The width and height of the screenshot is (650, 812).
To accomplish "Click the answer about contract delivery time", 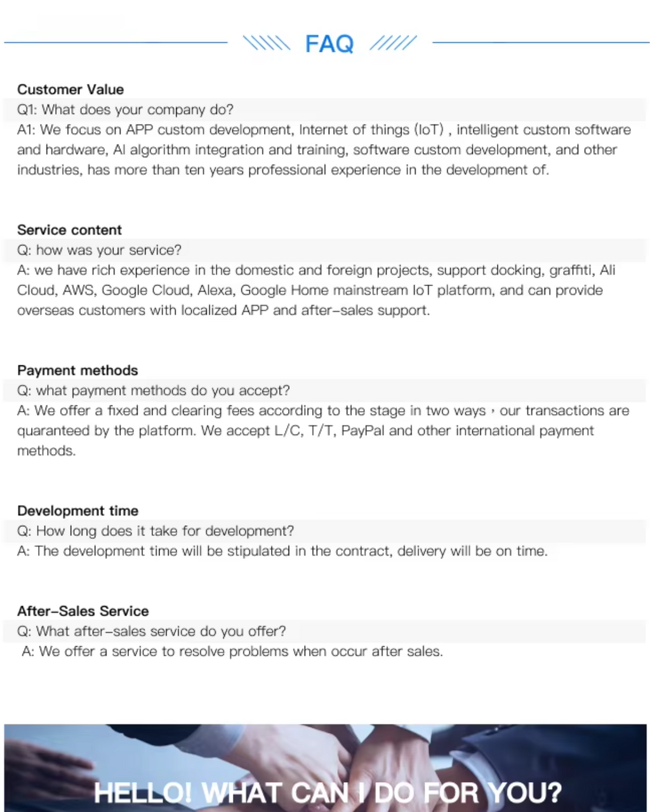I will coord(282,551).
